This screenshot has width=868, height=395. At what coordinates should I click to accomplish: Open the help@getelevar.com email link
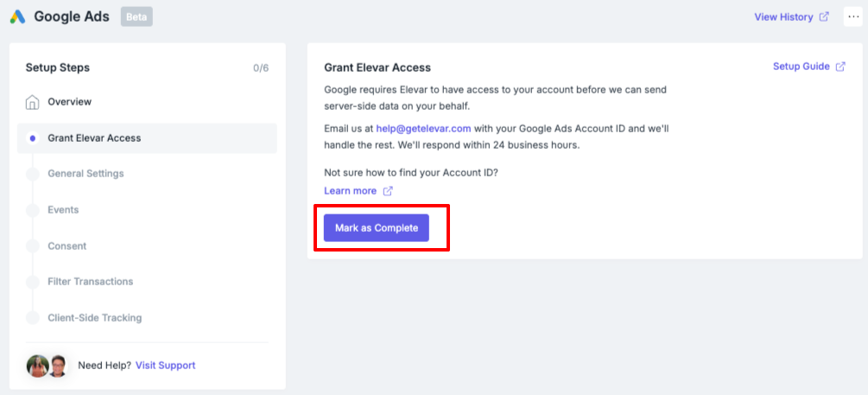pyautogui.click(x=423, y=129)
